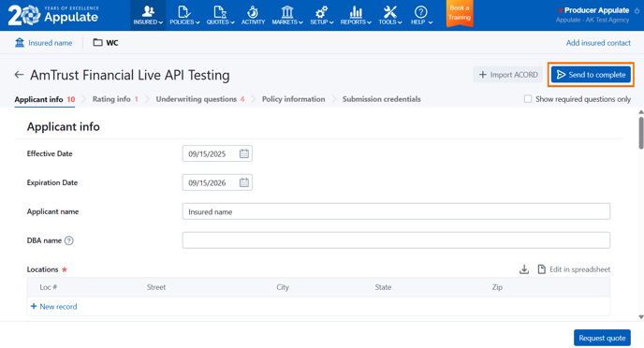Viewport: 644px width, 348px height.
Task: Click the Insured name bank icon
Action: (x=20, y=42)
